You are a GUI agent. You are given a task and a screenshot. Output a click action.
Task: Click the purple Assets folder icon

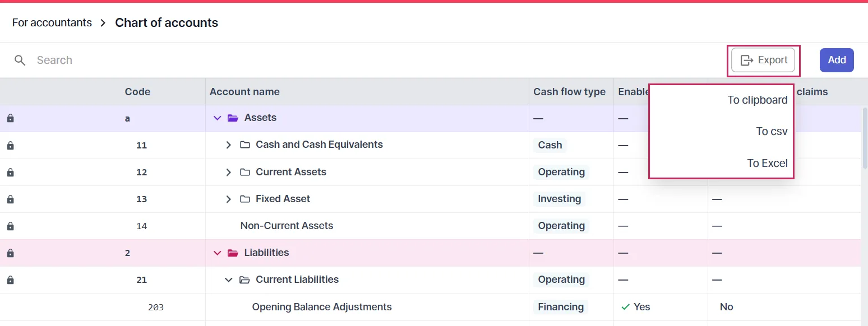(x=233, y=118)
